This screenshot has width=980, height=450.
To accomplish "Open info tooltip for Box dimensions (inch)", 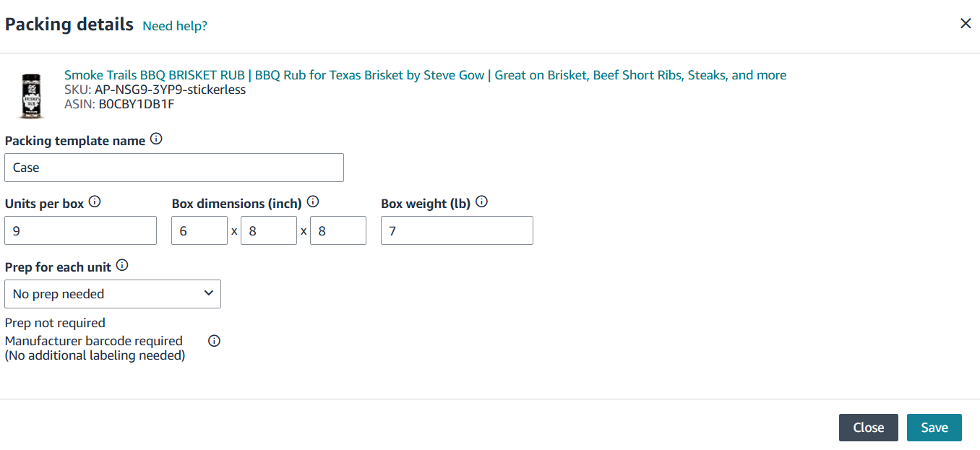I will click(x=313, y=202).
